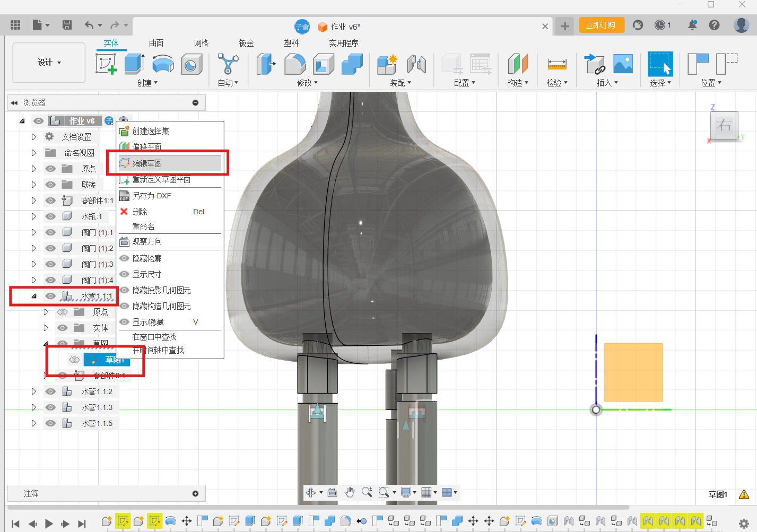Image resolution: width=757 pixels, height=532 pixels.
Task: Click the orange sketch profile square
Action: point(633,372)
